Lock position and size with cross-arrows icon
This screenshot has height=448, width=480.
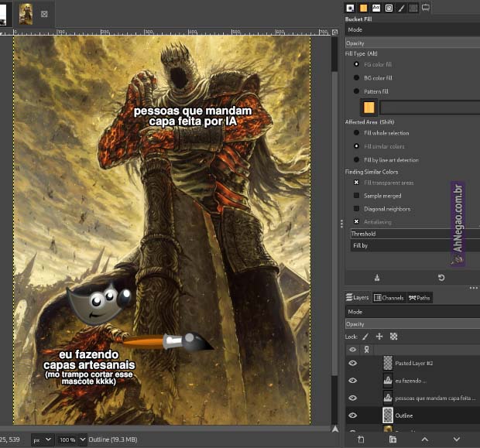[379, 337]
